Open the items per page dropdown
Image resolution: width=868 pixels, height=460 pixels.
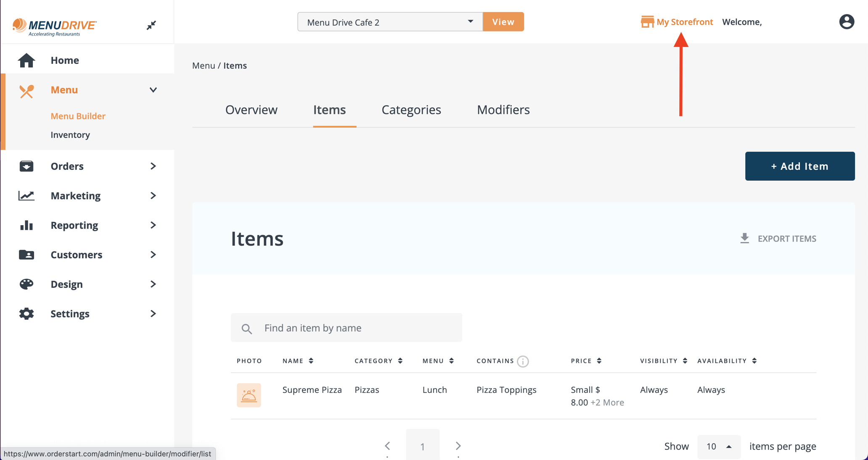tap(719, 447)
